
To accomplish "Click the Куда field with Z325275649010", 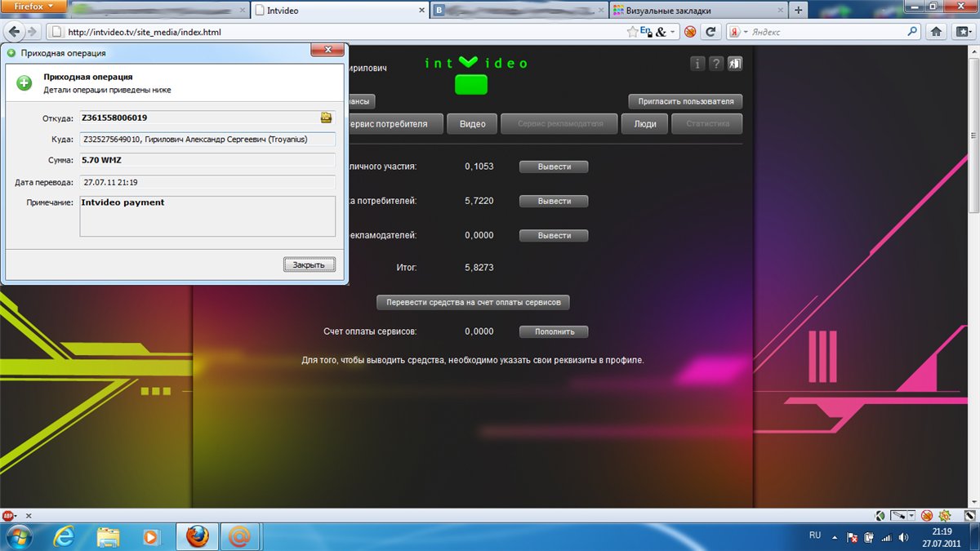I will [207, 139].
